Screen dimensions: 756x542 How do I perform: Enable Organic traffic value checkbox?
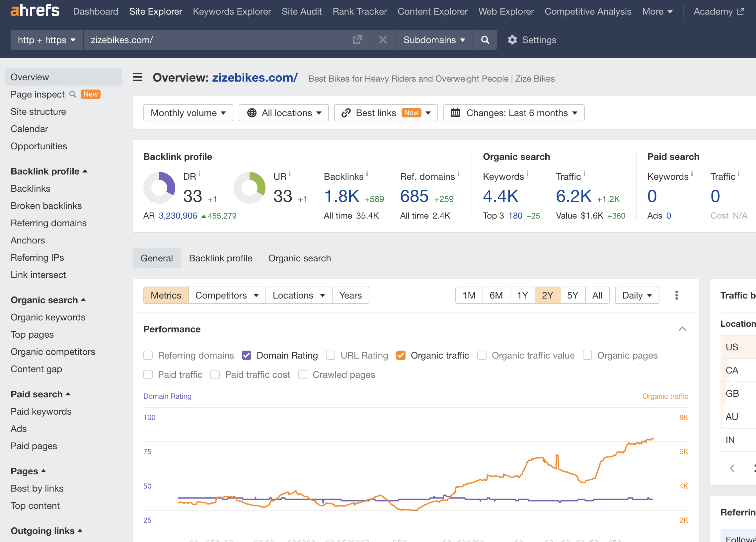(x=482, y=356)
